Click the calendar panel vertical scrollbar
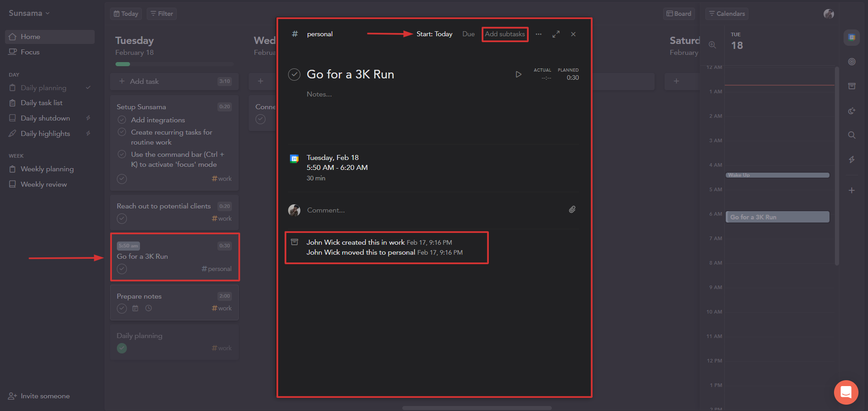Image resolution: width=868 pixels, height=411 pixels. tap(837, 166)
